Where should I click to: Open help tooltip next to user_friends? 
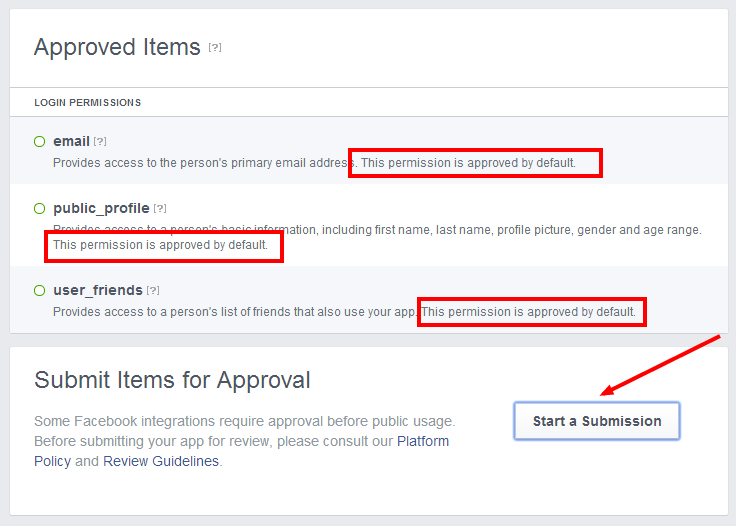tap(153, 290)
